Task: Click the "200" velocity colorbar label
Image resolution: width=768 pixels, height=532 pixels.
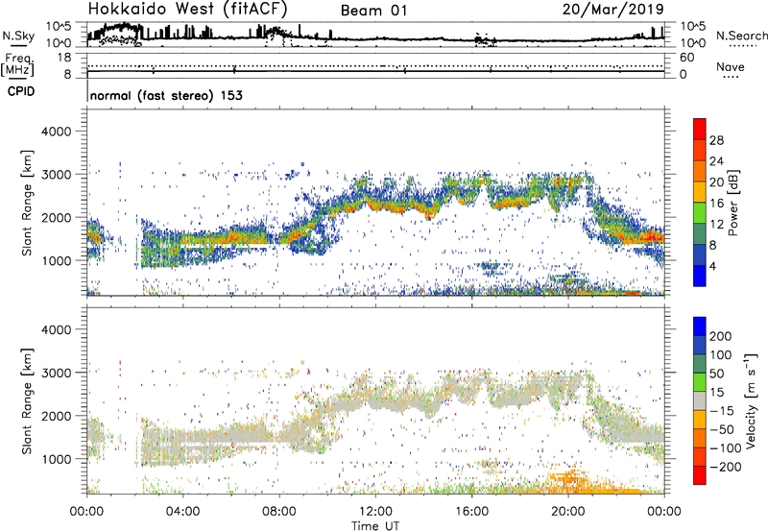Action: 721,336
